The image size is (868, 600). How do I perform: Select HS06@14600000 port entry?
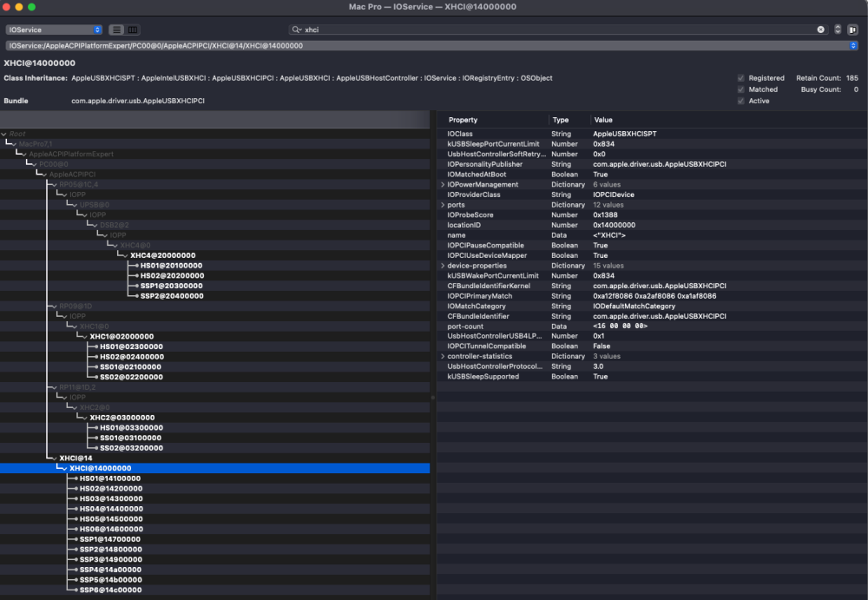click(x=111, y=529)
